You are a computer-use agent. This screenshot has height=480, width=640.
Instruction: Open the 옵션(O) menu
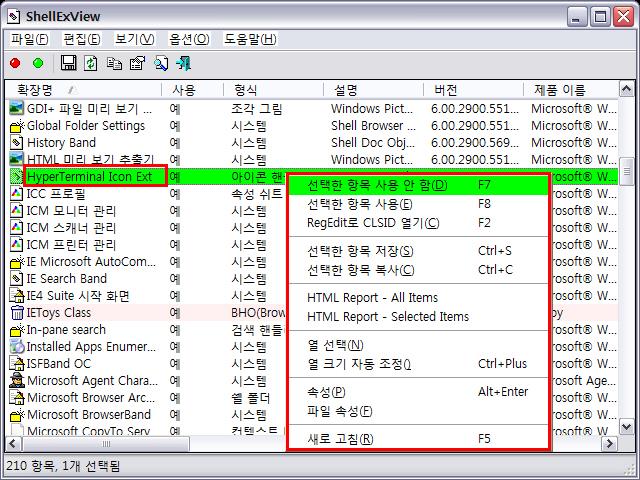tap(189, 39)
